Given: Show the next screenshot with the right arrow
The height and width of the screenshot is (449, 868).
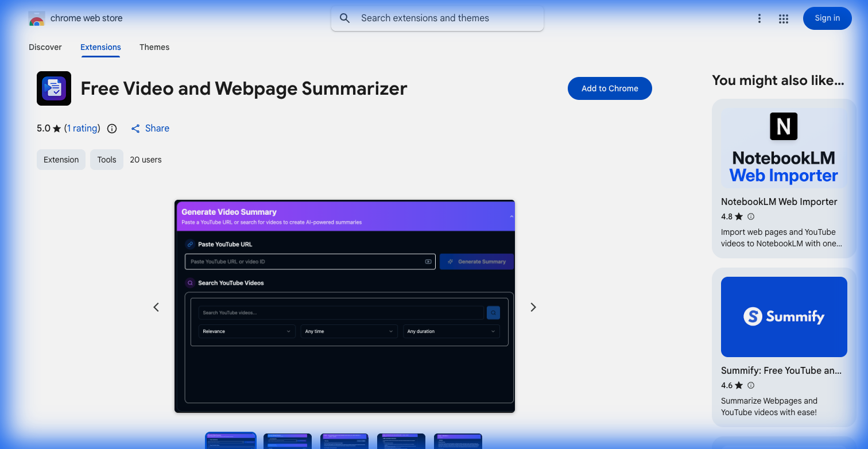Looking at the screenshot, I should click(533, 307).
